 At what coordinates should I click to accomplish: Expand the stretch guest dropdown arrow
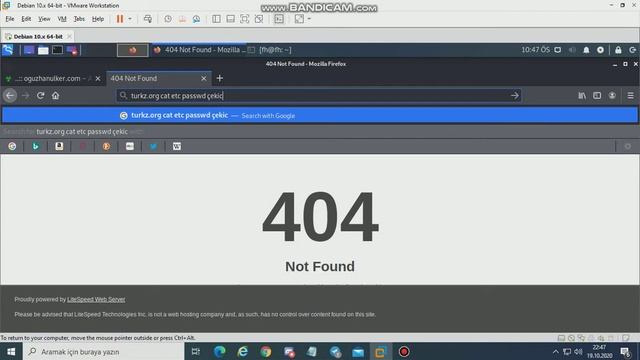(x=309, y=19)
